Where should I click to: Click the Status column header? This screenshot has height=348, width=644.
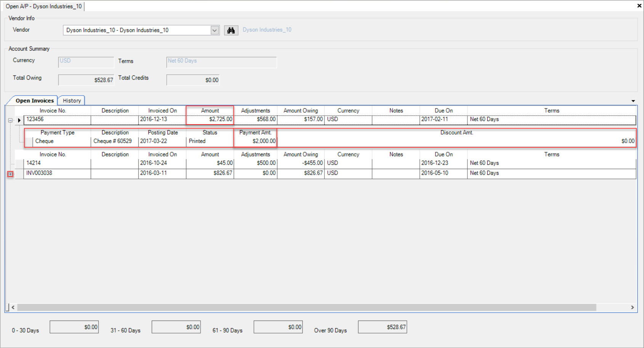pyautogui.click(x=210, y=132)
